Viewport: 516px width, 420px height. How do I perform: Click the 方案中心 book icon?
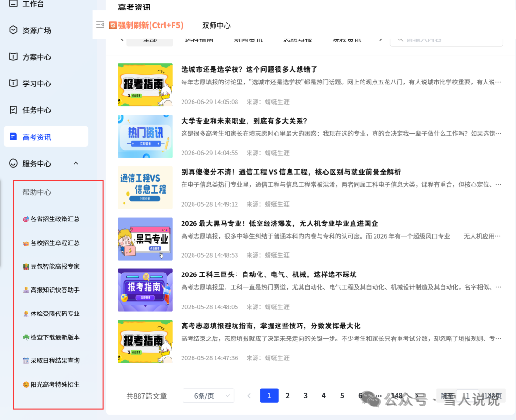(x=13, y=57)
